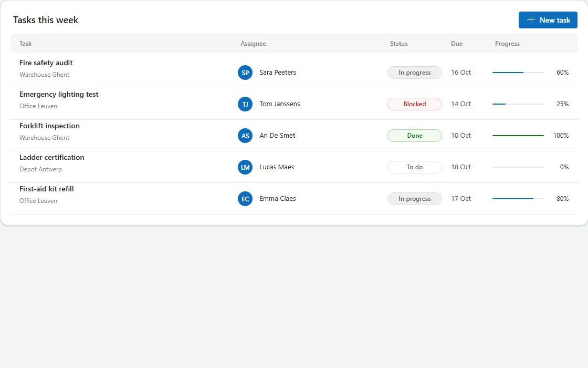Click the Due column header
Image resolution: width=588 pixels, height=368 pixels.
pos(456,44)
